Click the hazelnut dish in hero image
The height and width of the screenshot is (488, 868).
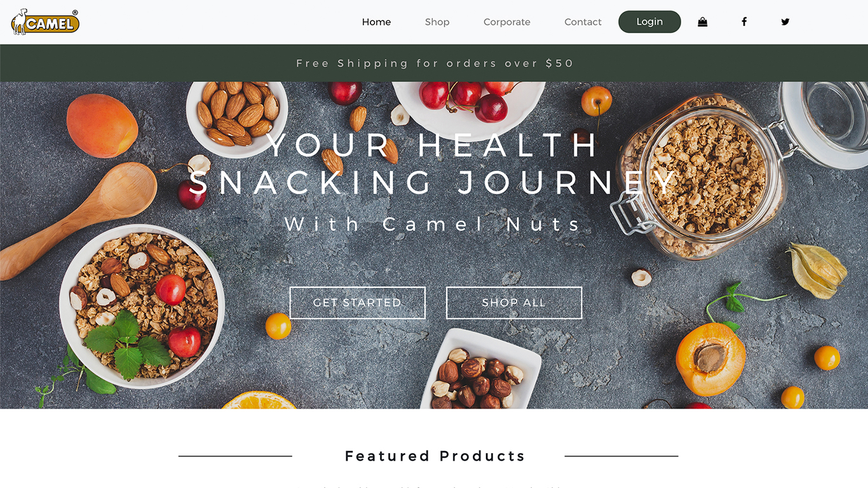click(x=481, y=370)
